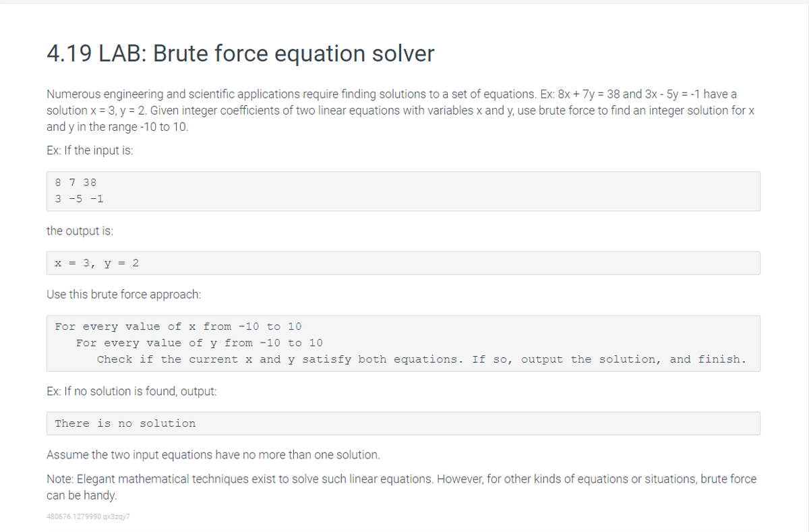Click the 'For every value of x from -10 to 10' line
The height and width of the screenshot is (532, 809).
[179, 326]
